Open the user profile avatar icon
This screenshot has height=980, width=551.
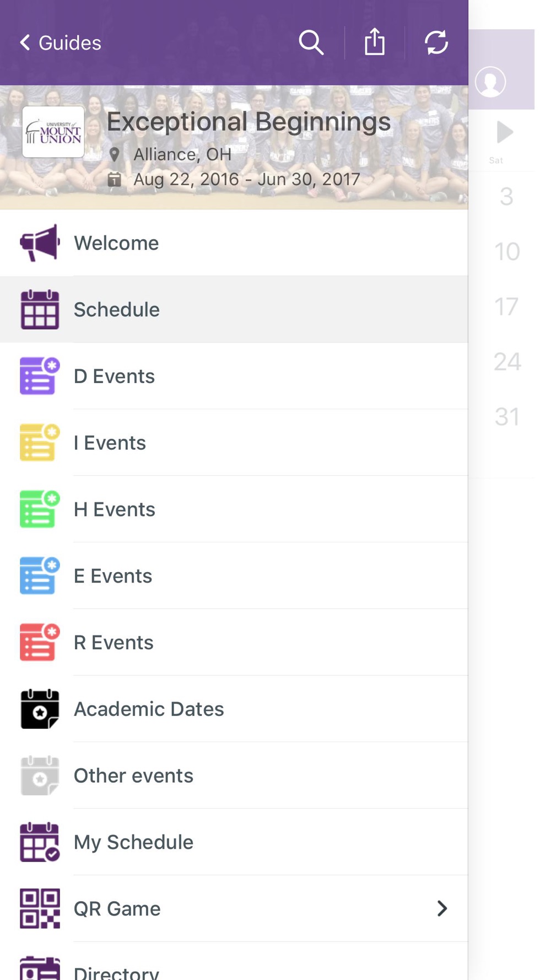click(490, 82)
